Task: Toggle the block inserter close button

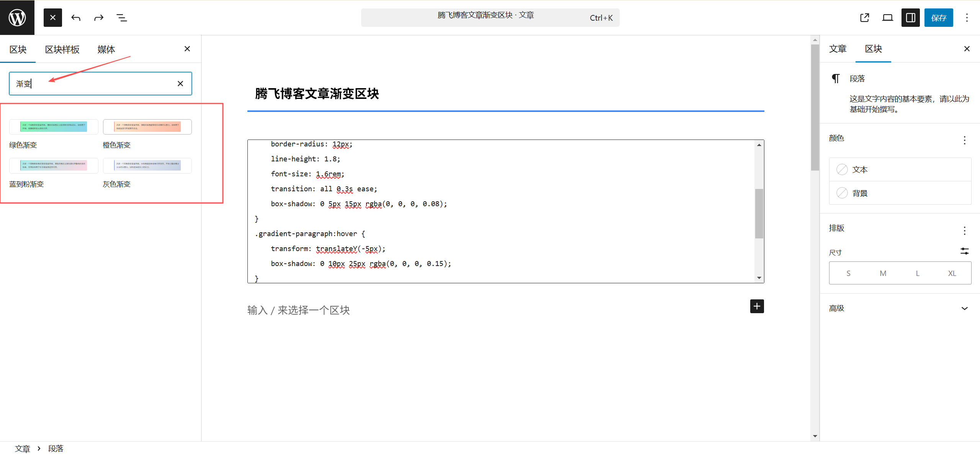Action: click(x=53, y=18)
